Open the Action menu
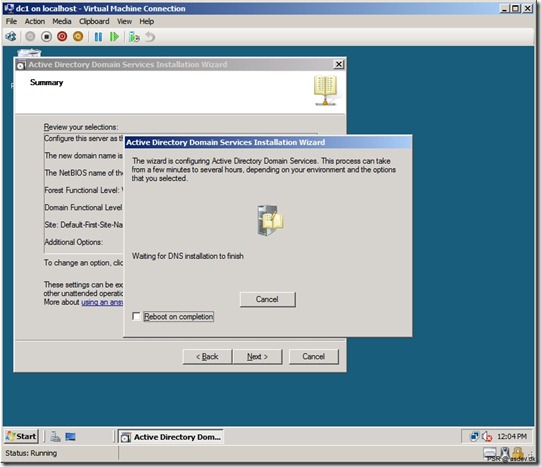541x467 pixels. [35, 21]
